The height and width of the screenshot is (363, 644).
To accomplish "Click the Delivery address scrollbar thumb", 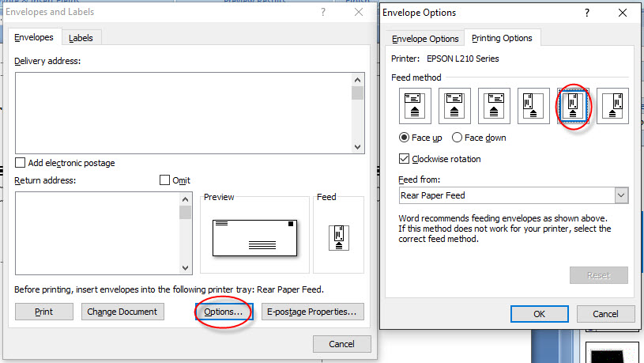I will 357,93.
